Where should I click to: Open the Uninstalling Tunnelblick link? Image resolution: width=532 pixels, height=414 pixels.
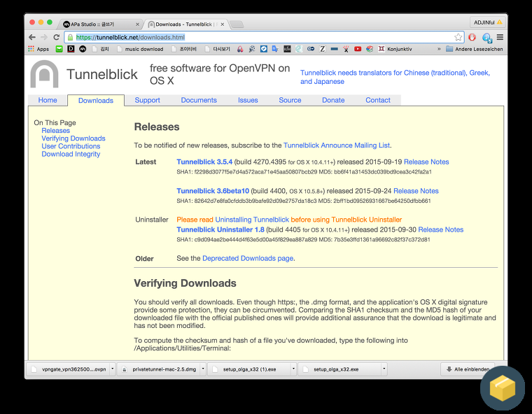tap(252, 220)
